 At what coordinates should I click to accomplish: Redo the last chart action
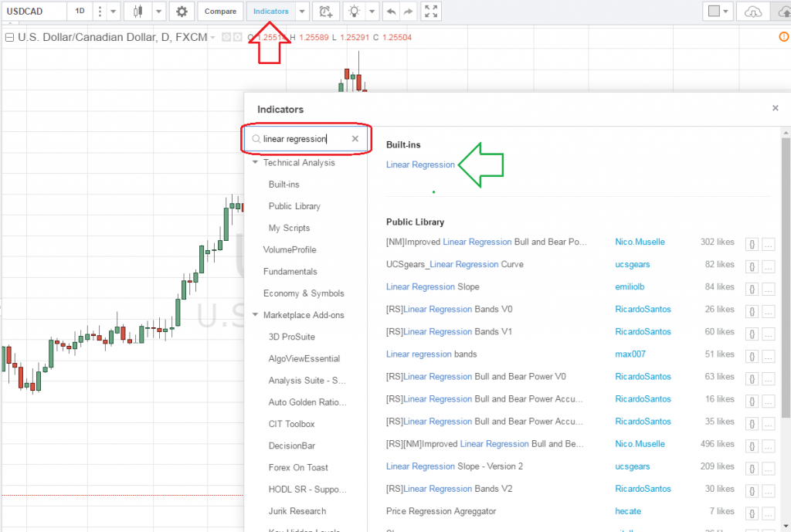408,11
